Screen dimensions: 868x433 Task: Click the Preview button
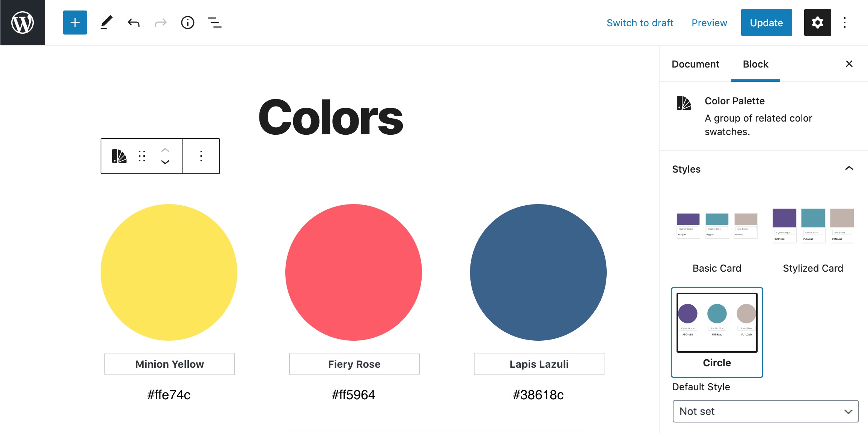coord(710,23)
